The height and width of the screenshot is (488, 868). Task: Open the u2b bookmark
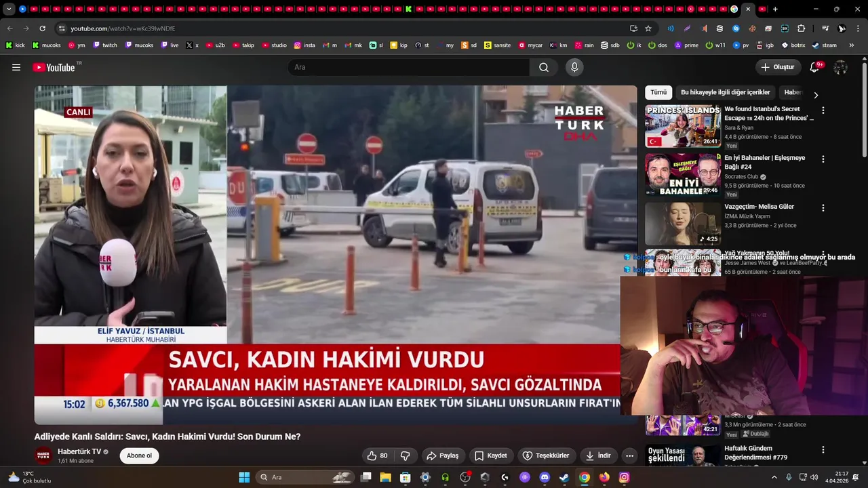214,45
